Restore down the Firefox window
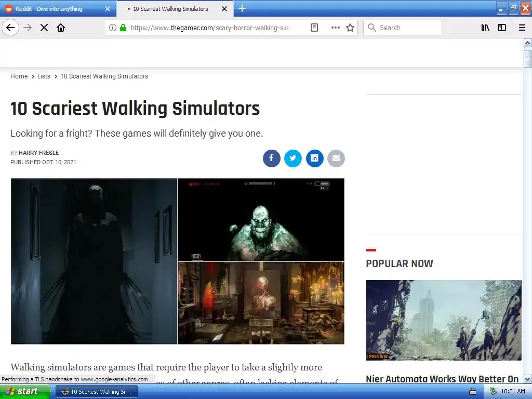Image resolution: width=532 pixels, height=399 pixels. click(513, 8)
